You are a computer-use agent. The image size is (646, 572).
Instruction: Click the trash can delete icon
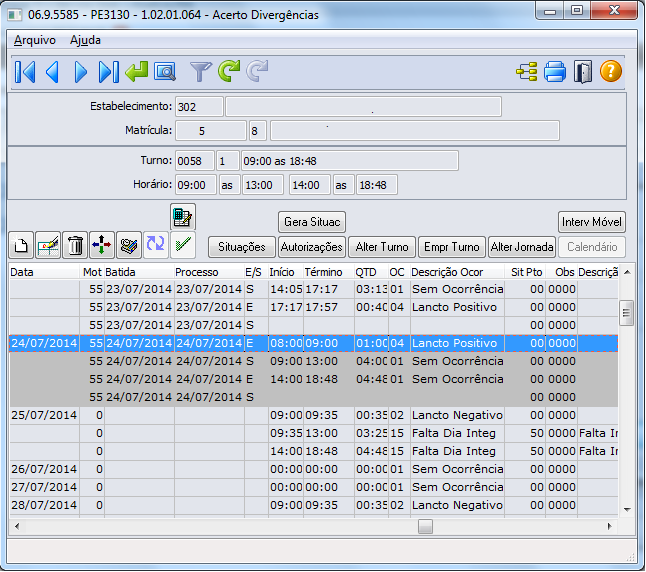point(75,245)
